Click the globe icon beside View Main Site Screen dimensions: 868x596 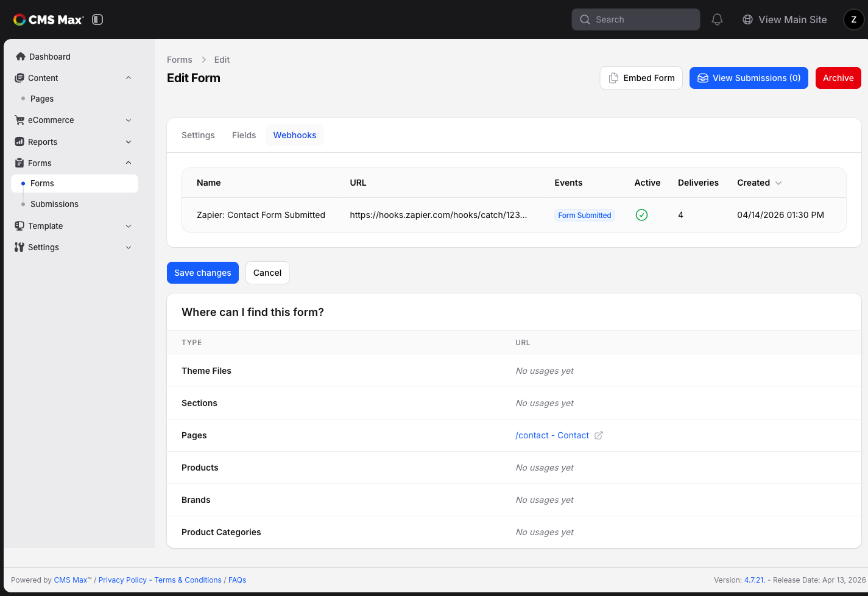click(747, 19)
